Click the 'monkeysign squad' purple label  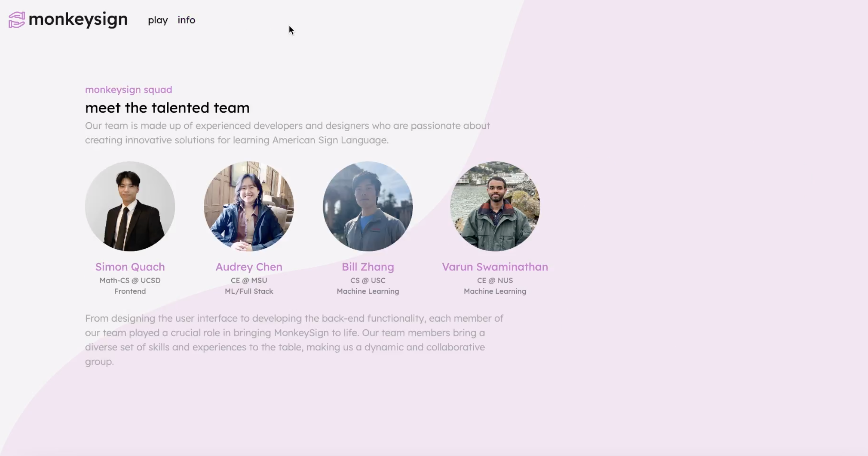tap(128, 90)
